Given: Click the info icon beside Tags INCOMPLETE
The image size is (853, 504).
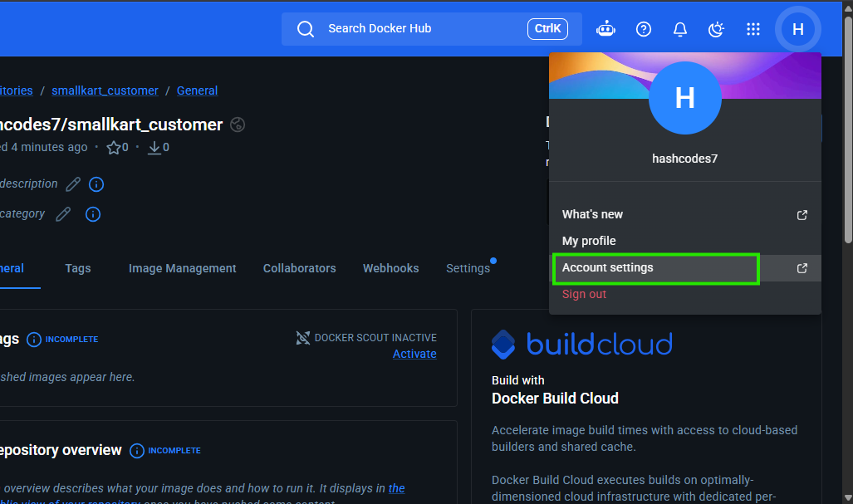Looking at the screenshot, I should click(34, 340).
